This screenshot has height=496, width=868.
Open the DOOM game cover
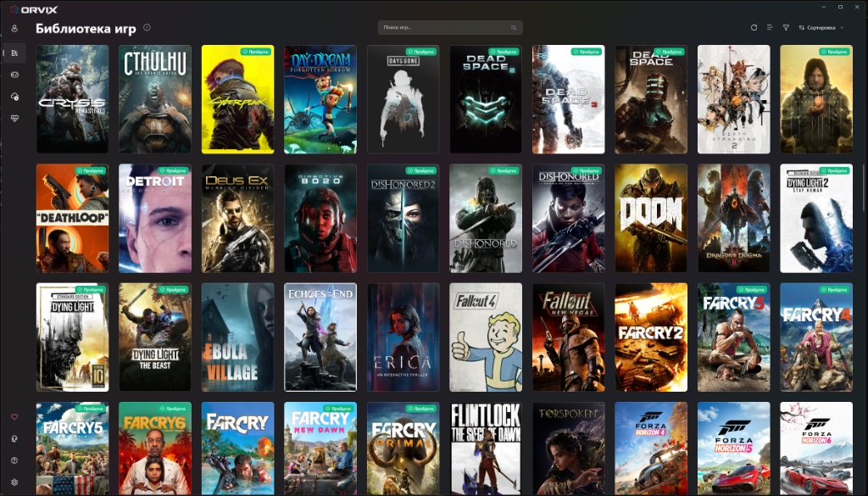click(651, 218)
